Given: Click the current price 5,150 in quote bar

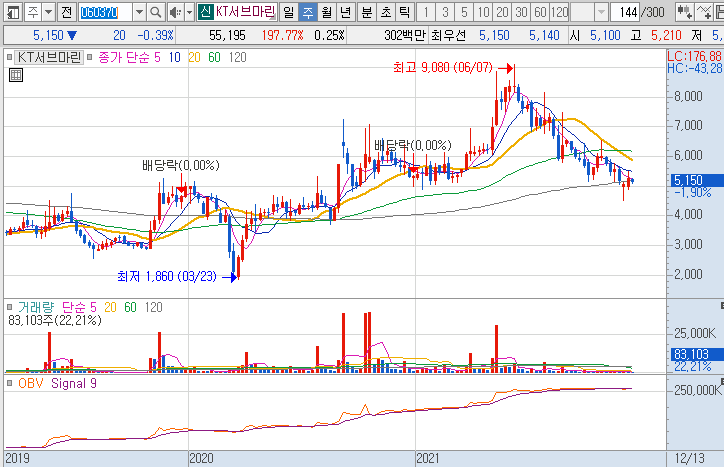Looking at the screenshot, I should (x=48, y=35).
